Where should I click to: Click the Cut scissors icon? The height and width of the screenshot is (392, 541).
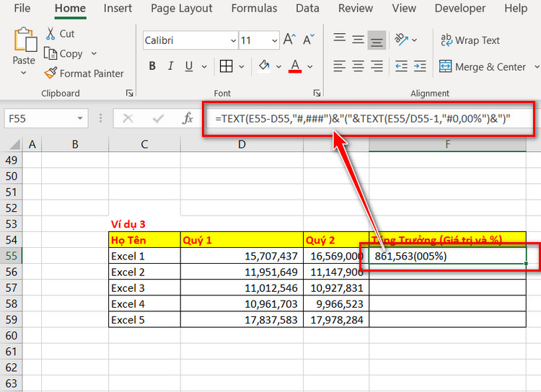pos(50,34)
